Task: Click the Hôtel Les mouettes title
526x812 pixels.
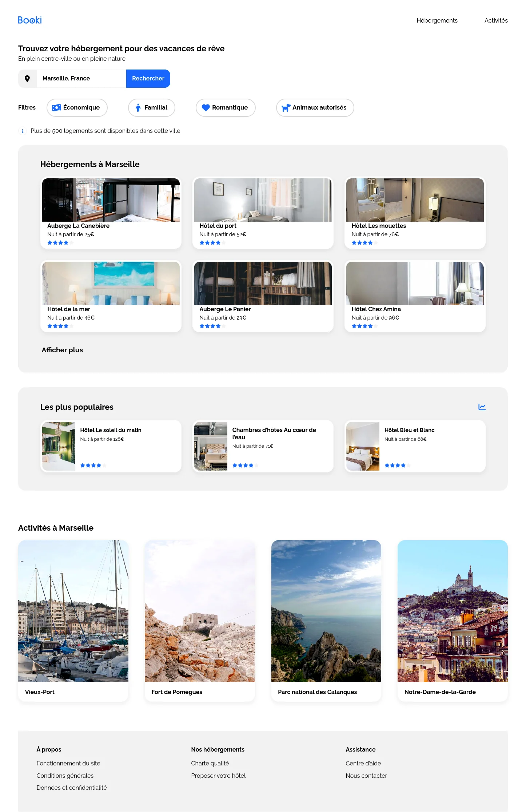Action: click(x=379, y=226)
